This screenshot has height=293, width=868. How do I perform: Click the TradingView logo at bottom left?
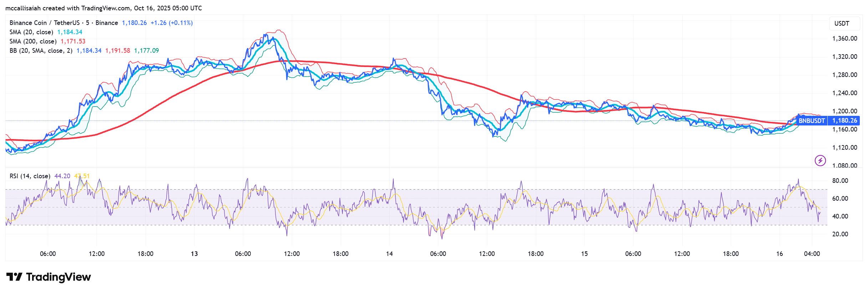[x=49, y=277]
